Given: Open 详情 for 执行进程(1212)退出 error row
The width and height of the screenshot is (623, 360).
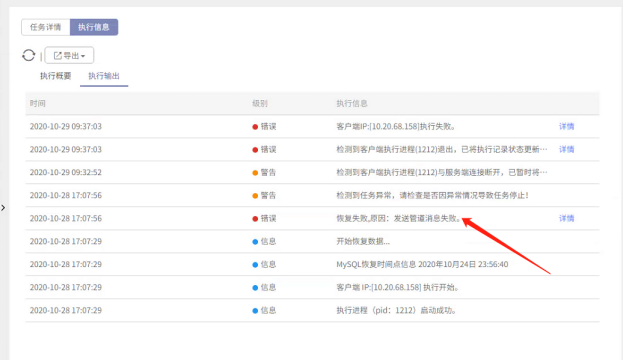Looking at the screenshot, I should 567,149.
